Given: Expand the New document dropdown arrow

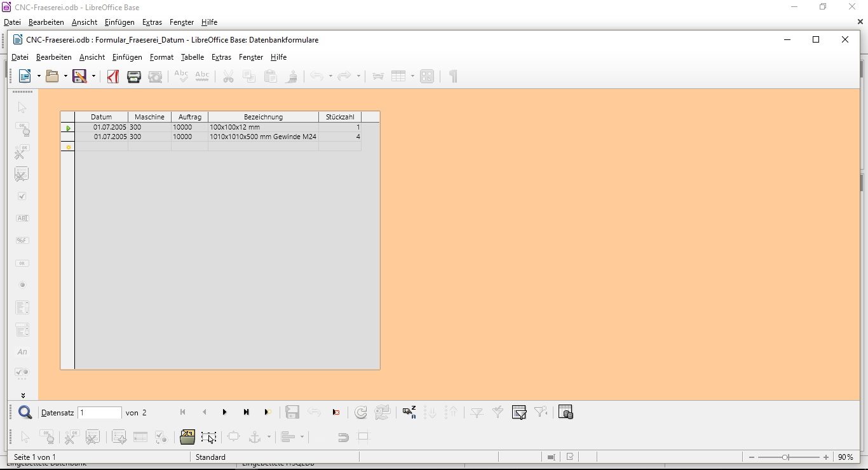Looking at the screenshot, I should [39, 76].
